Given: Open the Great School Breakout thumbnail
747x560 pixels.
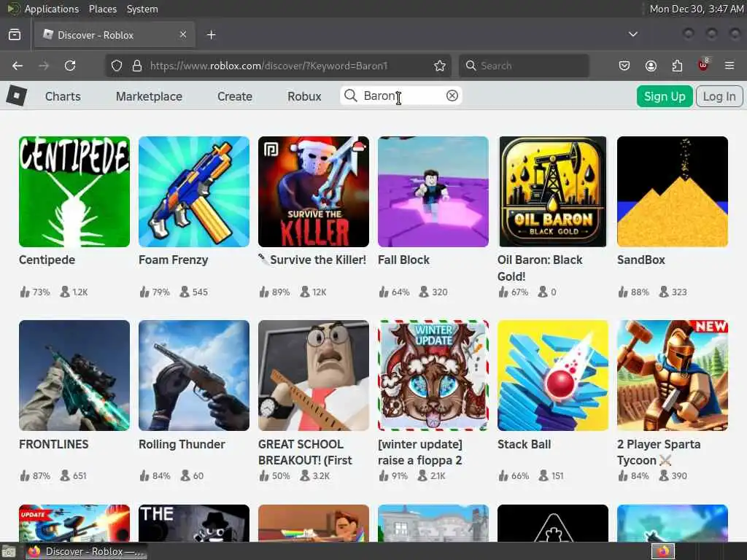Looking at the screenshot, I should (314, 376).
